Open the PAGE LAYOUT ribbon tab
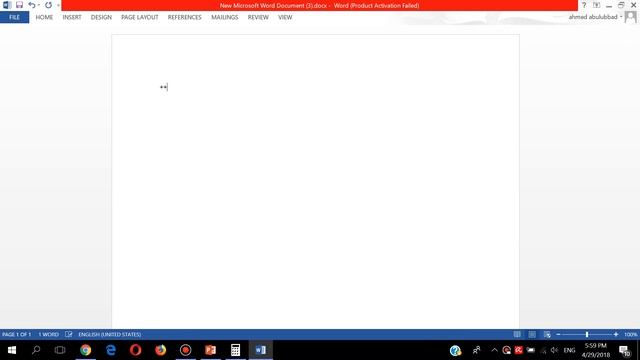The height and width of the screenshot is (360, 640). [x=140, y=17]
